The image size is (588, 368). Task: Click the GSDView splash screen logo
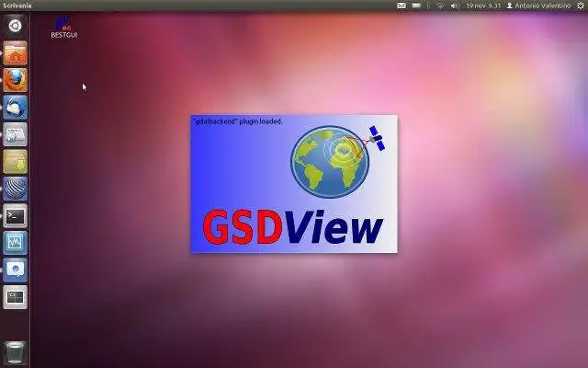pos(294,184)
